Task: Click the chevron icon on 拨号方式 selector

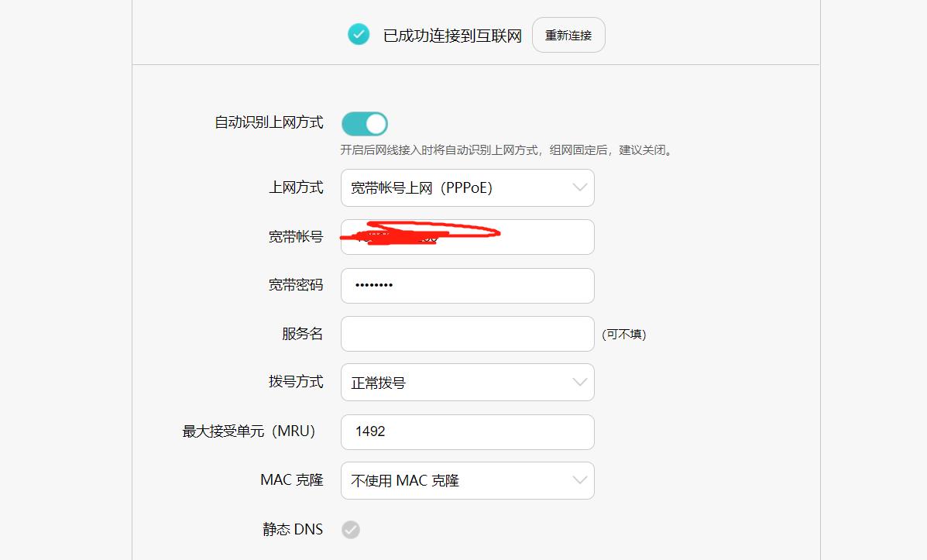Action: point(579,382)
